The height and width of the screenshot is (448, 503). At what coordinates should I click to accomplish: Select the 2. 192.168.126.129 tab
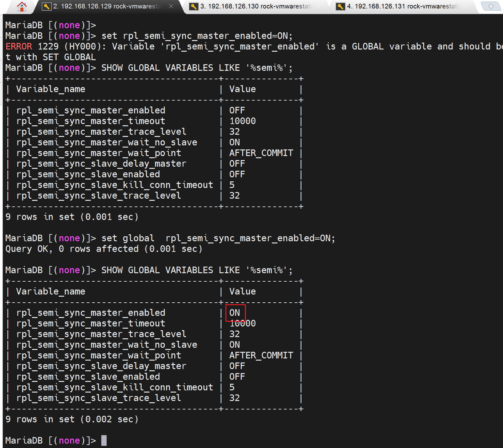pos(107,6)
